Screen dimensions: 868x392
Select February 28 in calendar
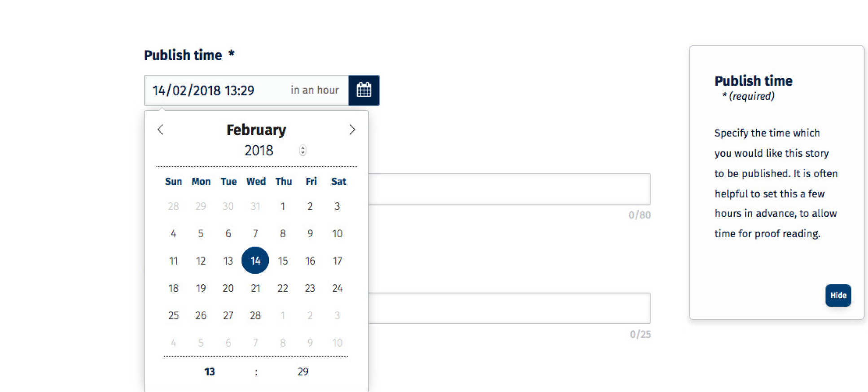[255, 315]
